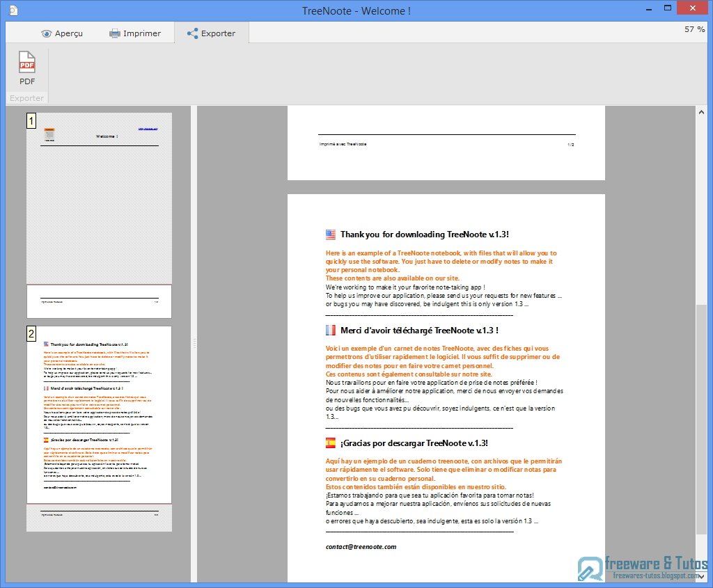Switch to the Imprimer tab
Image resolution: width=713 pixels, height=588 pixels.
pyautogui.click(x=135, y=33)
